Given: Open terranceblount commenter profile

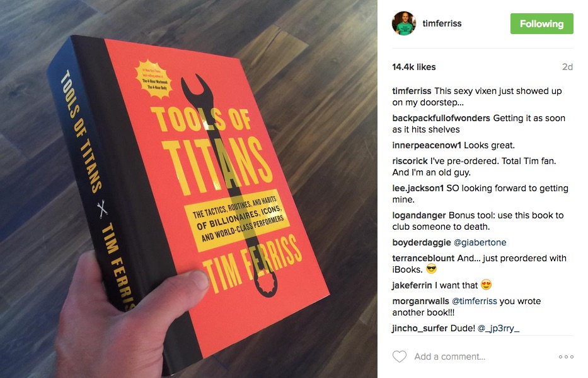Looking at the screenshot, I should (x=424, y=258).
